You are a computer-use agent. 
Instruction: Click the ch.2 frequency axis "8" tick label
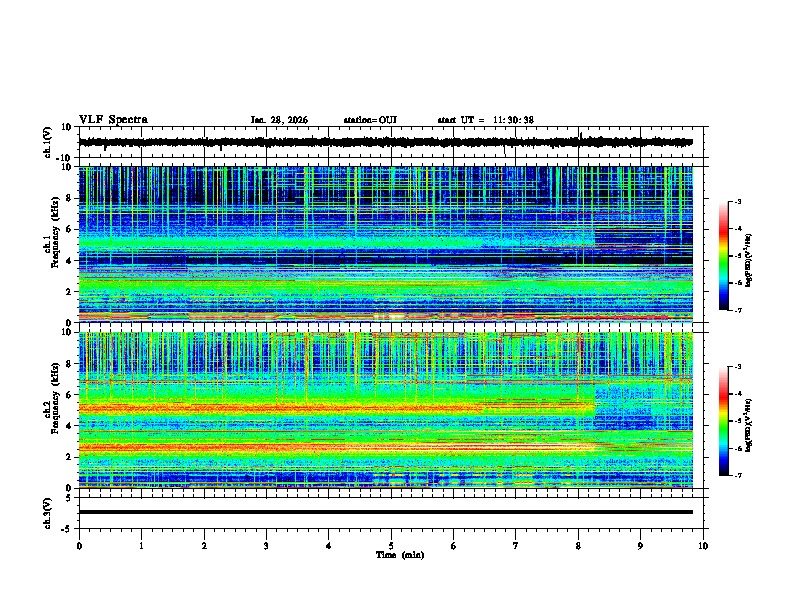69,364
